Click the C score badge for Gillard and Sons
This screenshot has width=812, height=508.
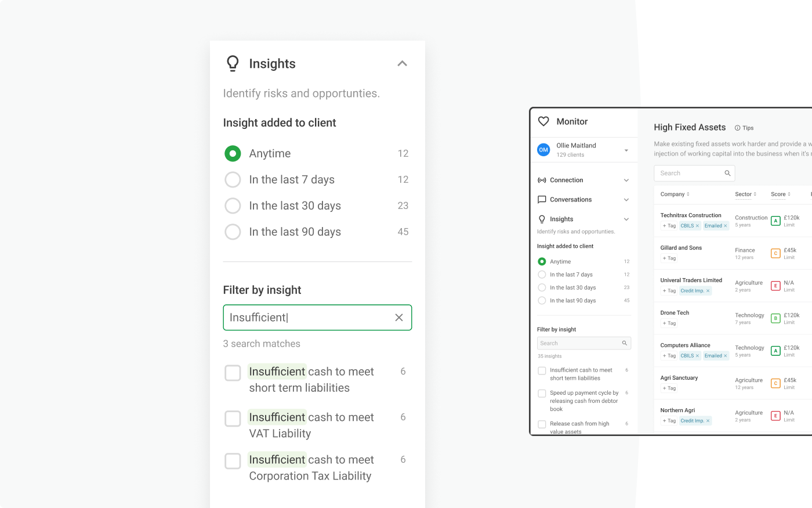[x=775, y=253]
